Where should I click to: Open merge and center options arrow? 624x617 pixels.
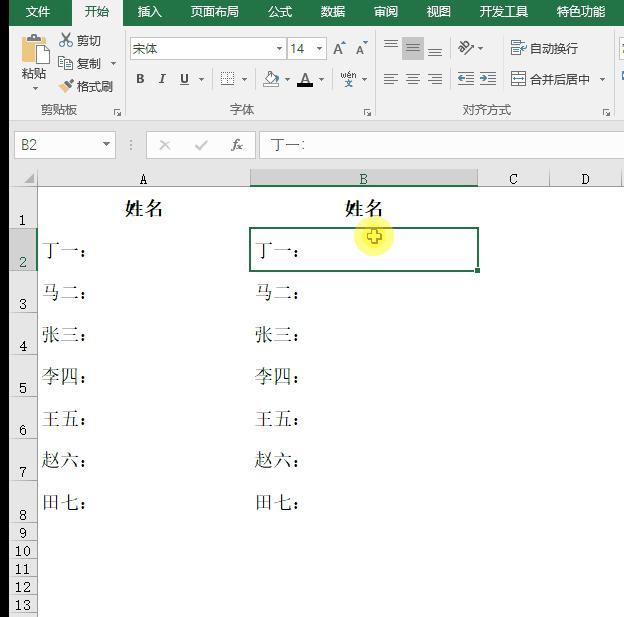[602, 79]
